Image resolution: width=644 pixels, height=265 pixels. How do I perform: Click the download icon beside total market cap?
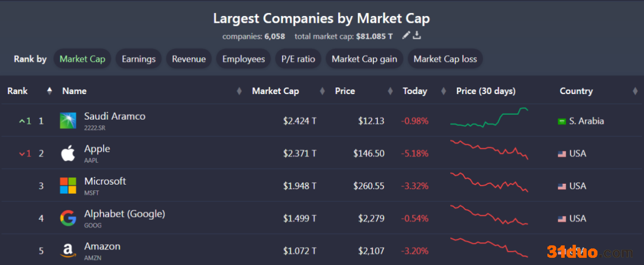(417, 36)
